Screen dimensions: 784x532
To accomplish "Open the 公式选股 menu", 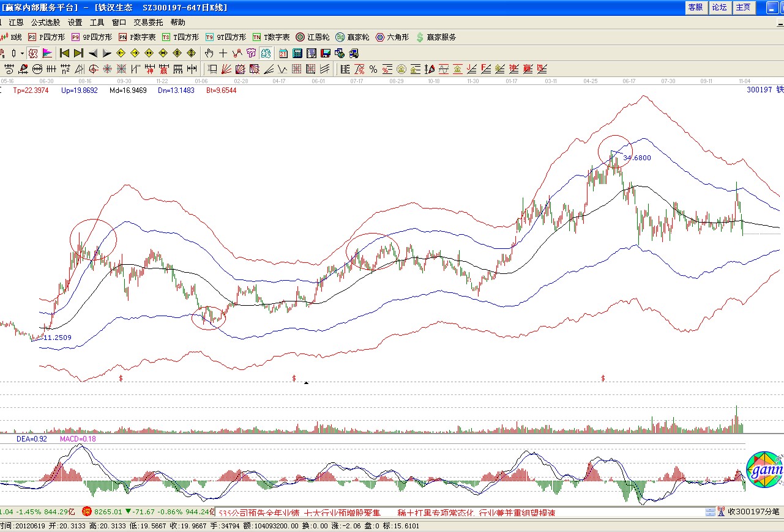I will 45,22.
